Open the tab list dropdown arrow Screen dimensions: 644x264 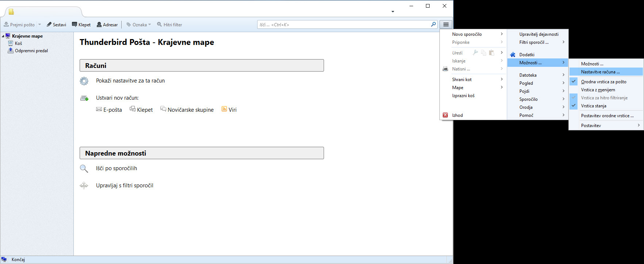[x=393, y=11]
